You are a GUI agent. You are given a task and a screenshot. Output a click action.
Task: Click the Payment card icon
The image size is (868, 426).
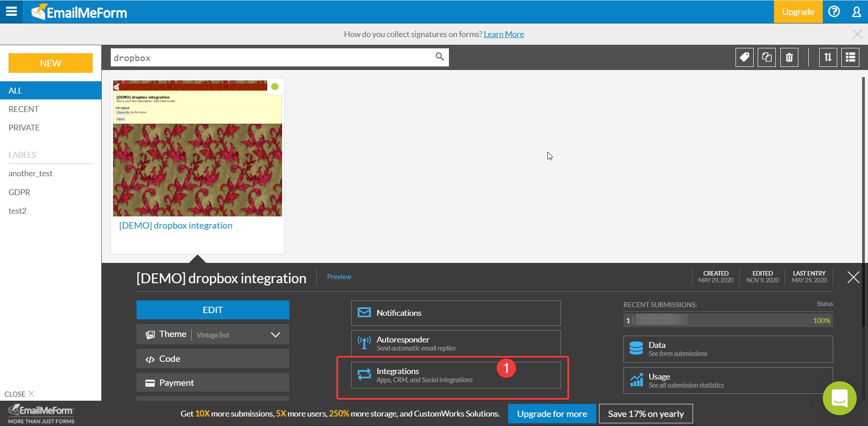[150, 383]
